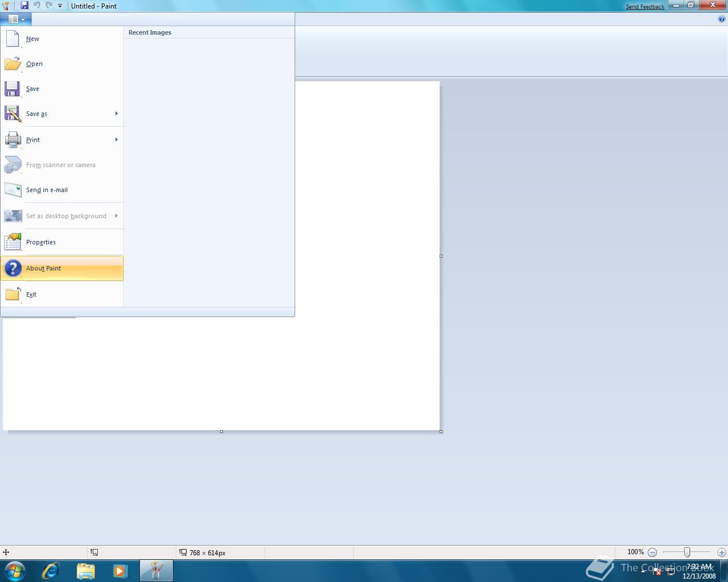Select Save in the Paint menu
Viewport: 728px width, 582px height.
tap(62, 89)
